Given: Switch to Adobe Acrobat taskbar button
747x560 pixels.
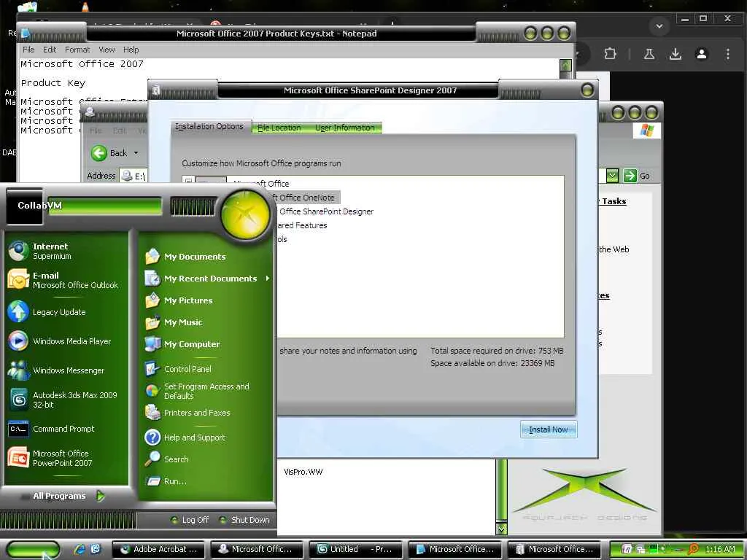Looking at the screenshot, I should [x=158, y=550].
